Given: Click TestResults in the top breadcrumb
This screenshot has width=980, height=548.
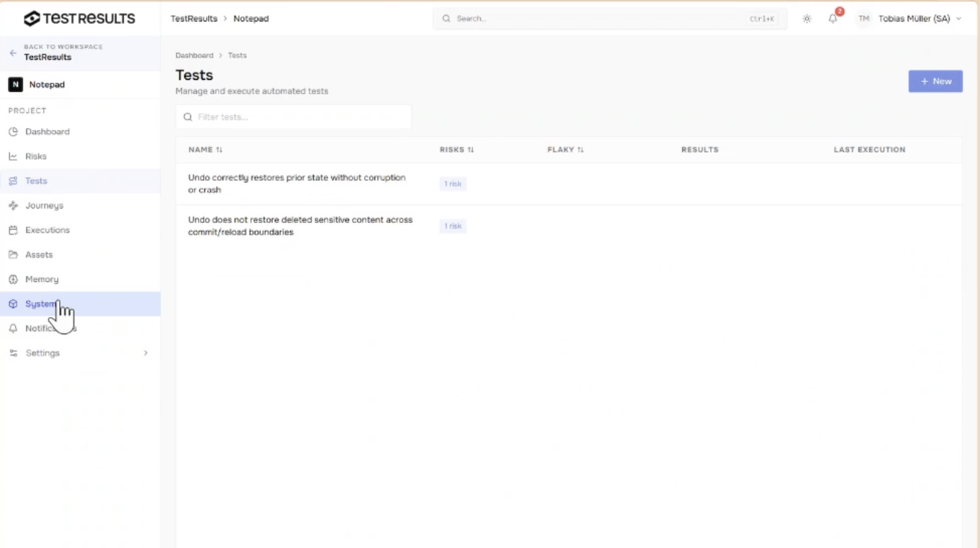Looking at the screenshot, I should [194, 19].
